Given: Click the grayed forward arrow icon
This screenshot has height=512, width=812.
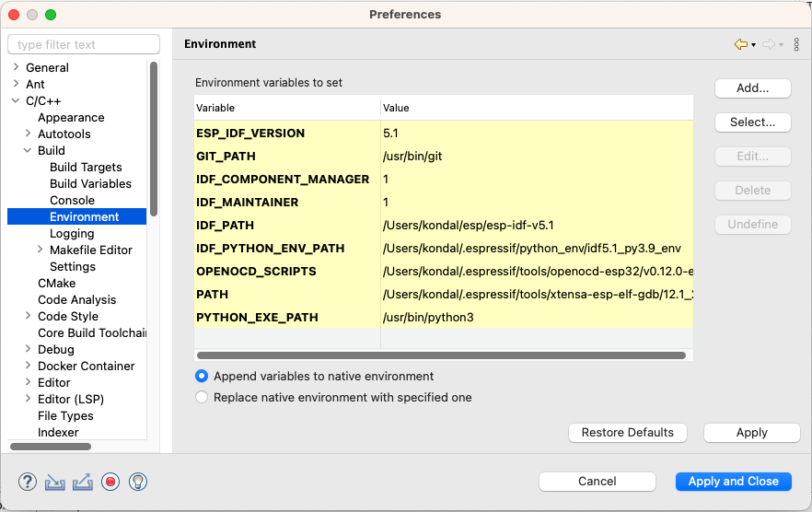Looking at the screenshot, I should pyautogui.click(x=769, y=44).
